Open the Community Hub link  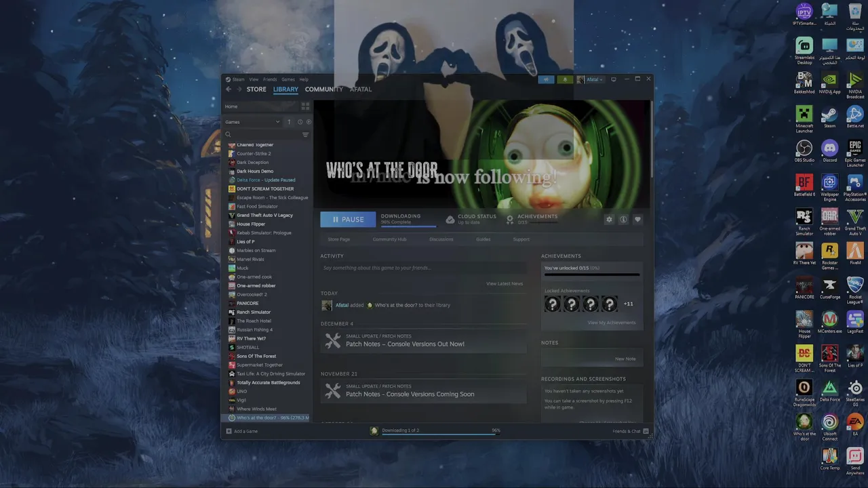[389, 239]
